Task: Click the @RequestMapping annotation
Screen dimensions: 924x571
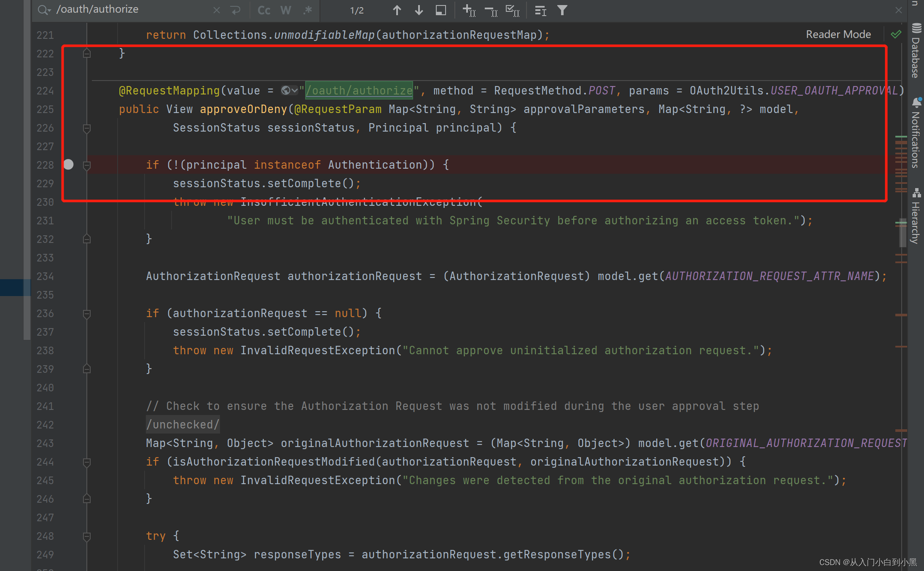Action: (169, 90)
